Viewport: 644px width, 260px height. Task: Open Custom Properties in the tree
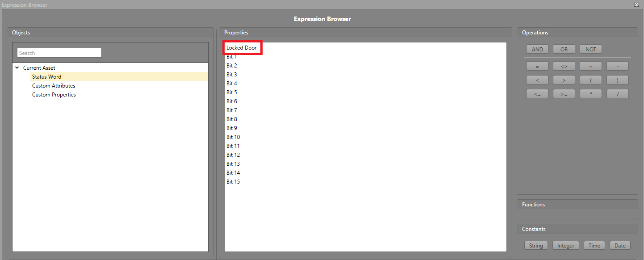pos(54,95)
